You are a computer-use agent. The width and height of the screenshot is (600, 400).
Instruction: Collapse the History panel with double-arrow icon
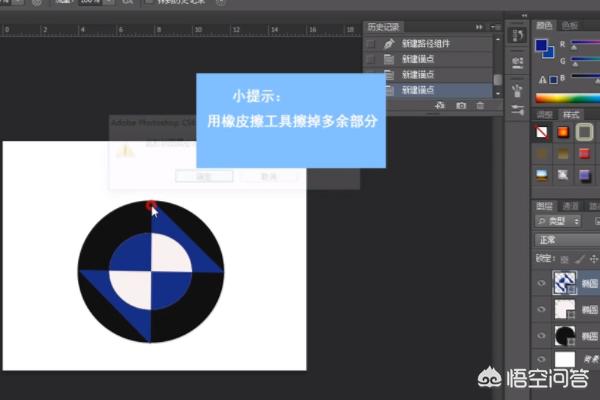click(479, 27)
